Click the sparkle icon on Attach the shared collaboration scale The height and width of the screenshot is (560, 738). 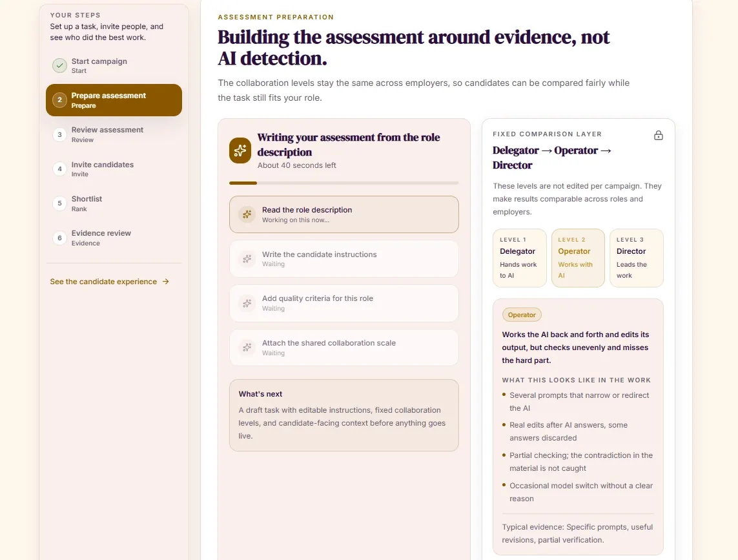247,347
